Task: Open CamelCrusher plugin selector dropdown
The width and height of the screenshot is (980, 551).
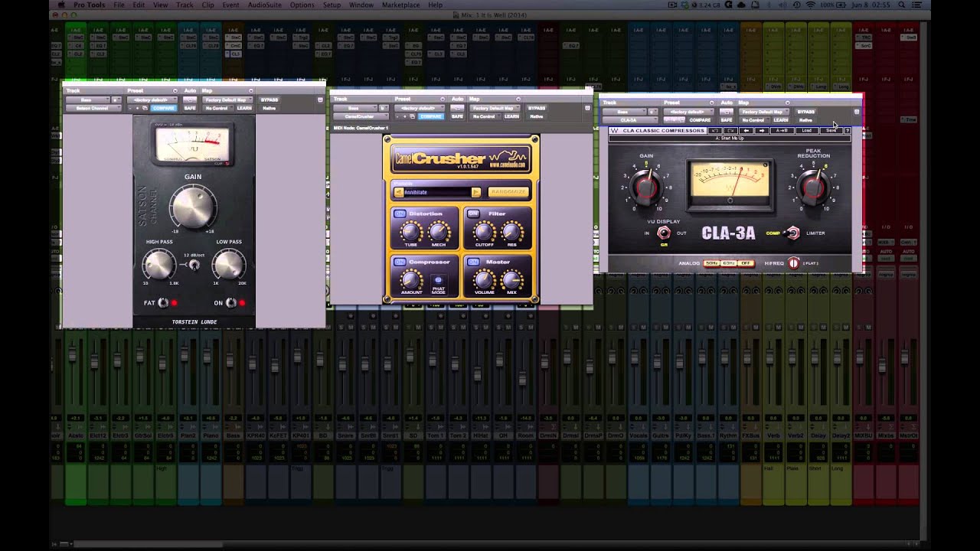Action: [361, 116]
